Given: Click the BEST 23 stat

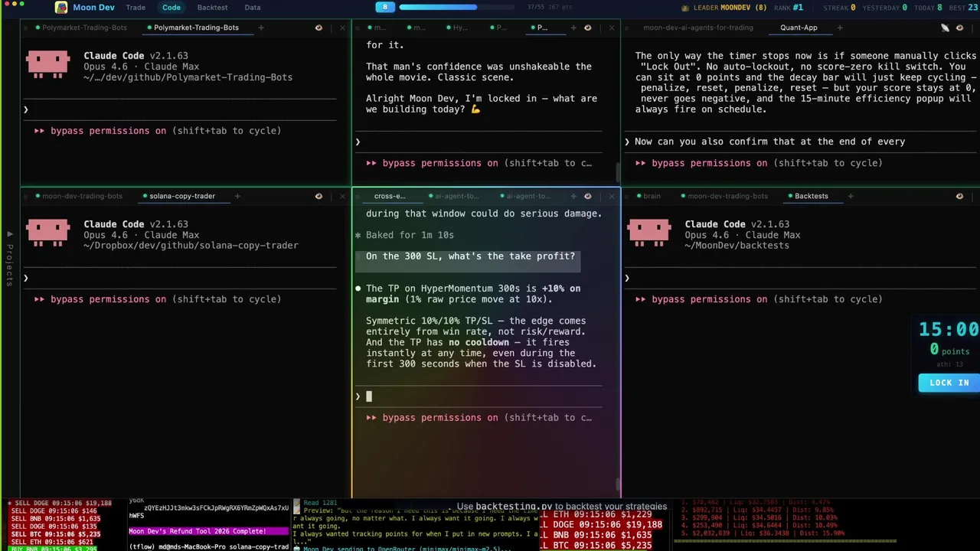Looking at the screenshot, I should (964, 8).
